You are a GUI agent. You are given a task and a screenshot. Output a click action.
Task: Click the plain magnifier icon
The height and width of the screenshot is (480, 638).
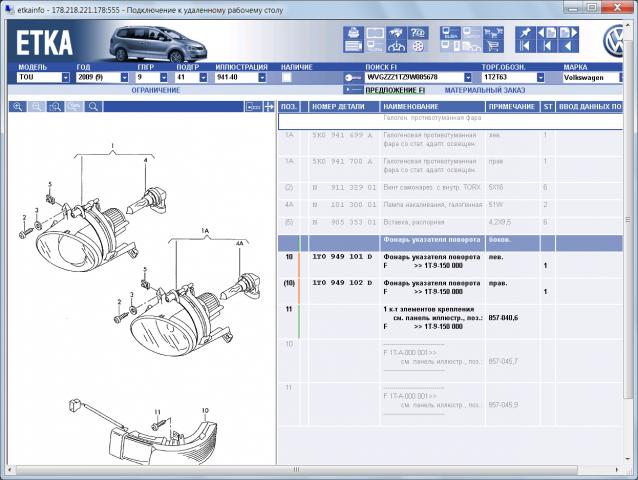[93, 107]
